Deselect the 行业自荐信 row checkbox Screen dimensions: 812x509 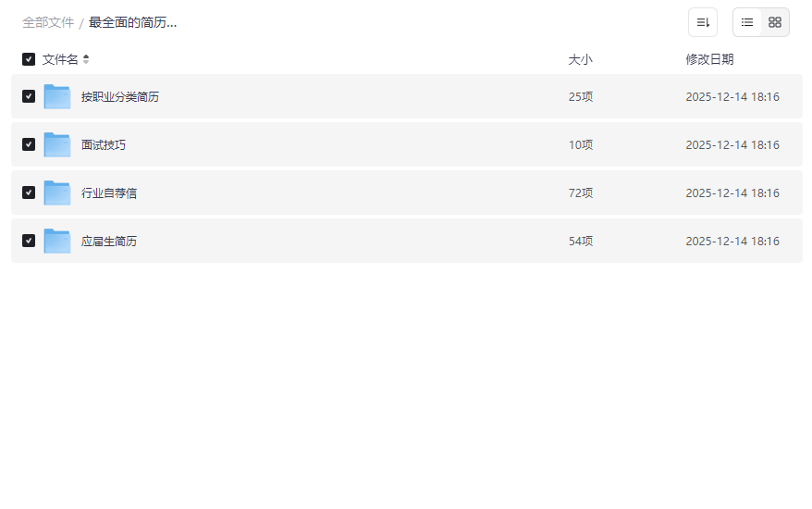(x=29, y=192)
